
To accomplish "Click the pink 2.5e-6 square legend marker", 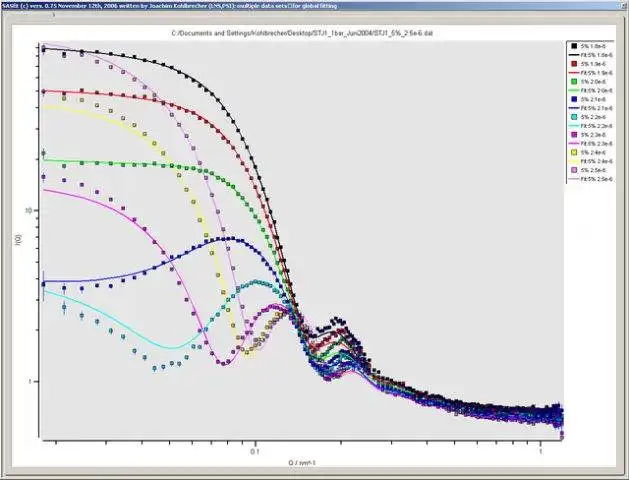I will (574, 170).
